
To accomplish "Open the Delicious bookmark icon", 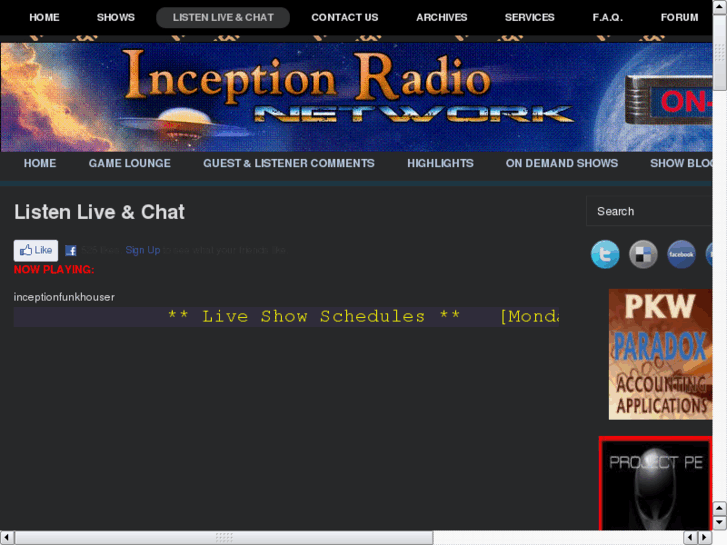I will [x=643, y=254].
